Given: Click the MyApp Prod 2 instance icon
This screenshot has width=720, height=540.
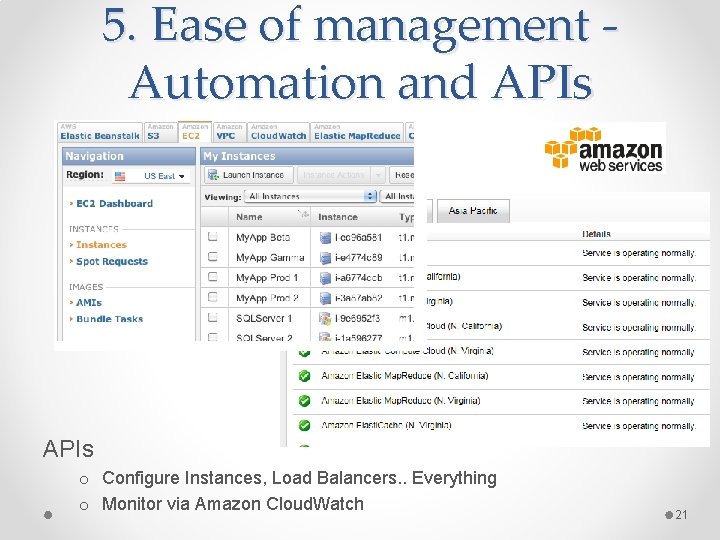Looking at the screenshot, I should [x=325, y=298].
